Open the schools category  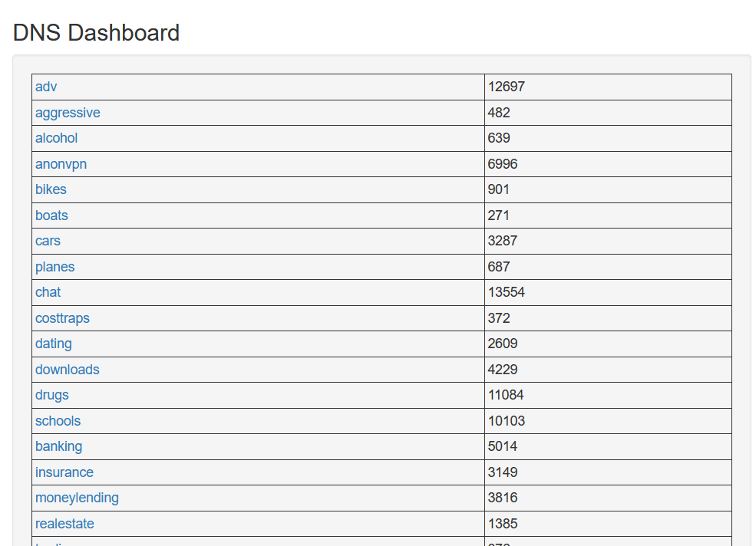point(58,421)
